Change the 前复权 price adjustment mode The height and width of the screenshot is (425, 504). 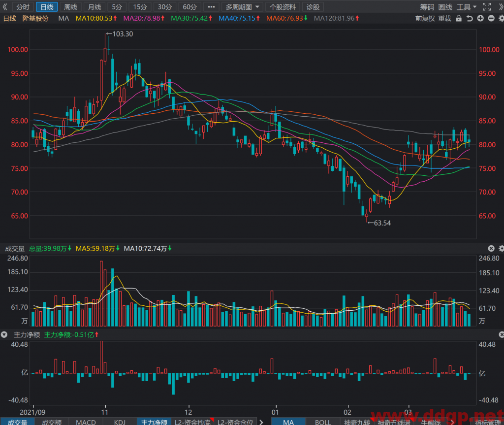tap(425, 18)
